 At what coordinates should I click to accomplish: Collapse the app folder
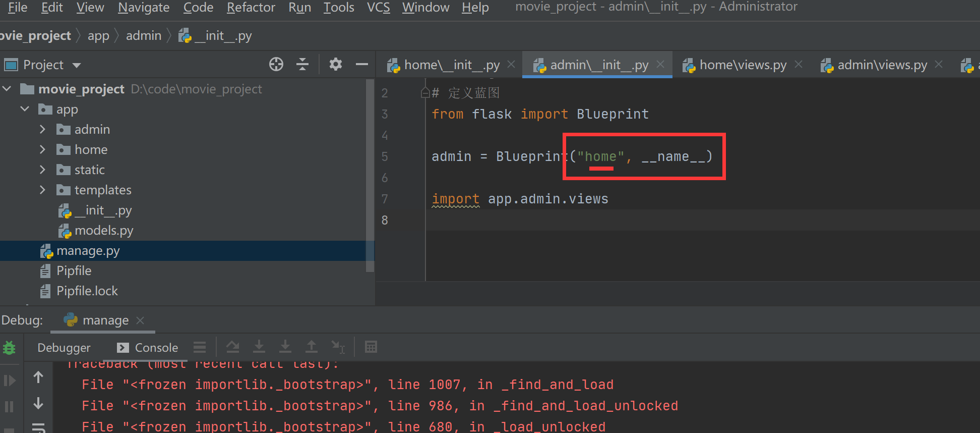tap(25, 109)
